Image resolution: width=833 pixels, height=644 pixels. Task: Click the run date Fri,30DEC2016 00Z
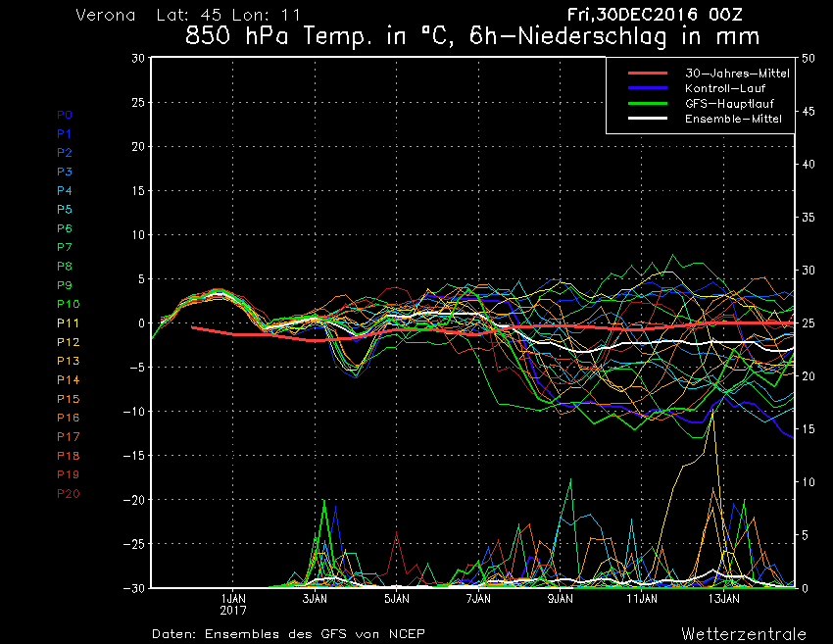655,15
